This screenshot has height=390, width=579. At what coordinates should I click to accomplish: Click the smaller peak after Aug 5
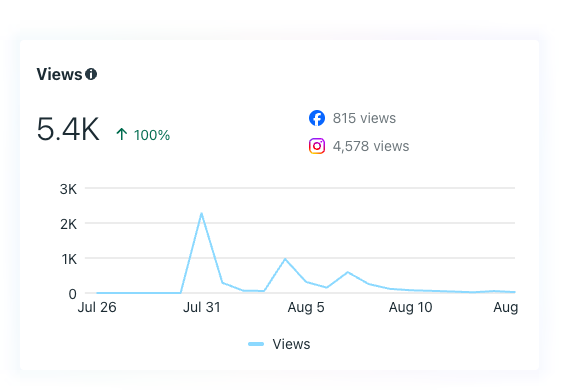point(348,272)
